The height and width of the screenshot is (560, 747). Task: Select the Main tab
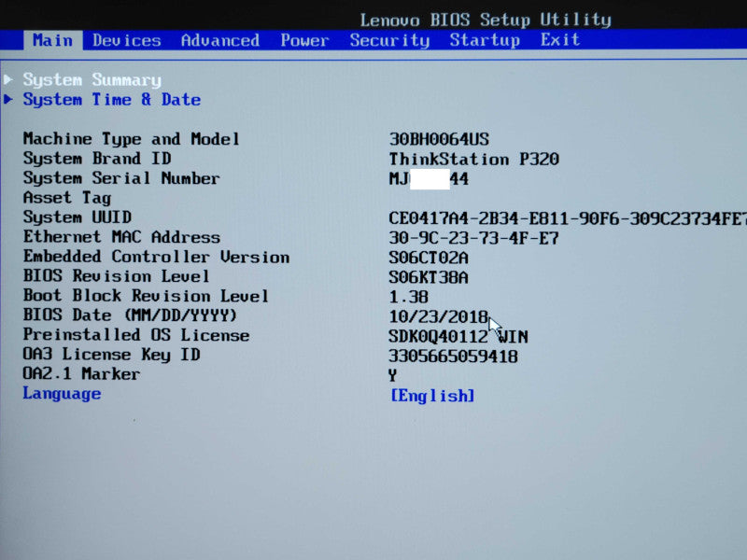coord(53,40)
